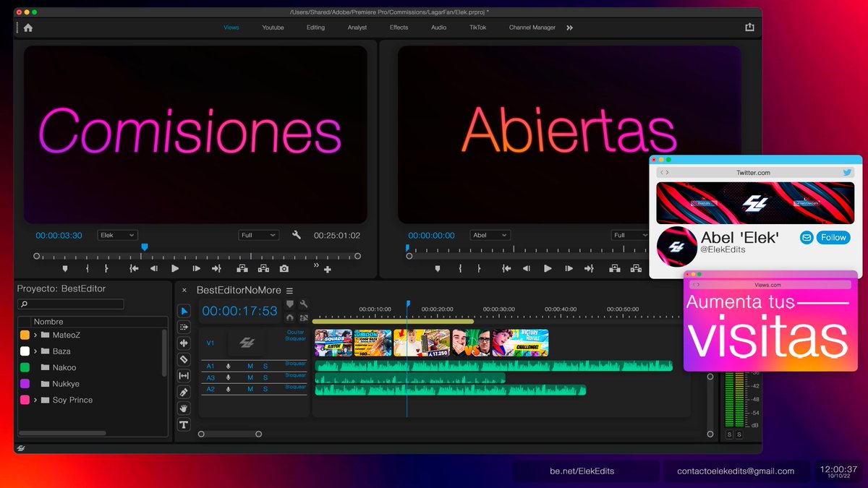Click Lift button in right monitor
868x488 pixels.
click(615, 268)
